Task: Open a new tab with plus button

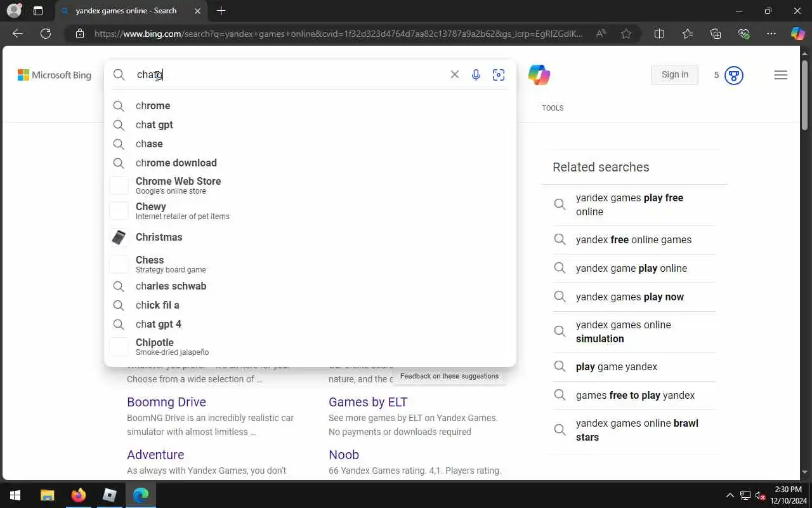Action: [x=221, y=11]
